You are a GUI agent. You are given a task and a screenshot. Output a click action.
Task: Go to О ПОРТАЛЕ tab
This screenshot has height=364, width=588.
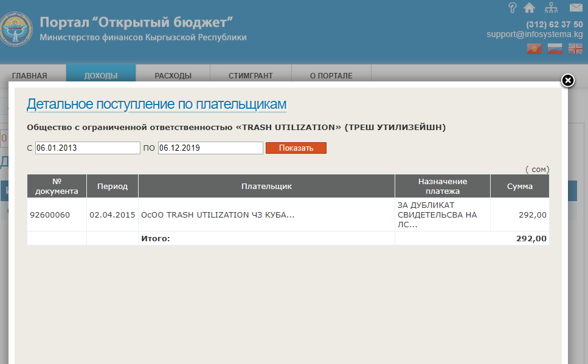tap(331, 76)
